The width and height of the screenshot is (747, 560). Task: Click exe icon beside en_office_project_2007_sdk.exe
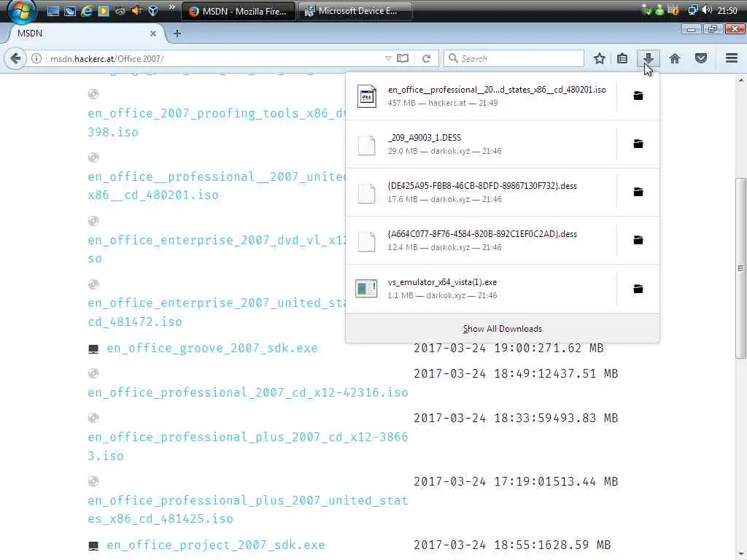93,545
